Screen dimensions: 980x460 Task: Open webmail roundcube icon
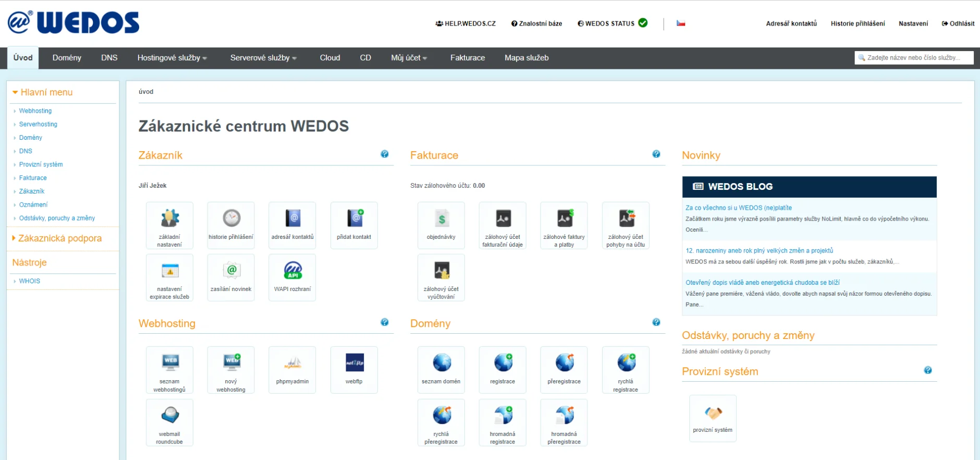point(170,416)
